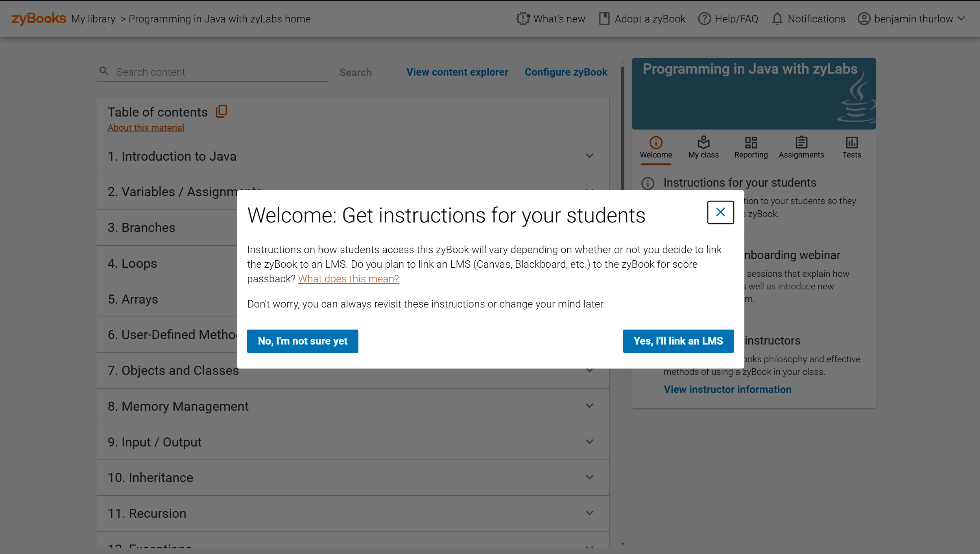Click the info icon beside Instructions for your students
This screenshot has width=980, height=554.
coord(648,183)
